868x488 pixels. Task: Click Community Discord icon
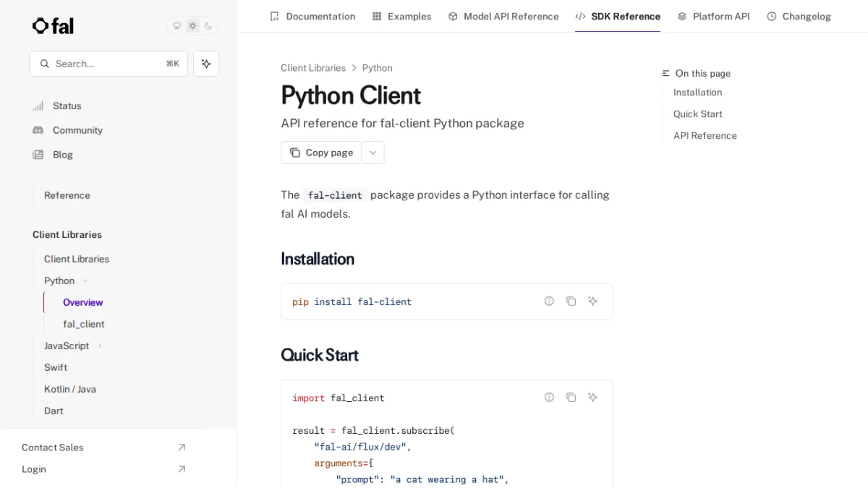click(38, 130)
